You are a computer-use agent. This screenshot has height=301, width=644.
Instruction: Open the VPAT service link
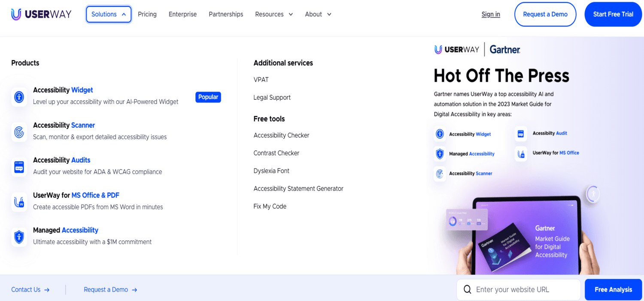tap(261, 80)
